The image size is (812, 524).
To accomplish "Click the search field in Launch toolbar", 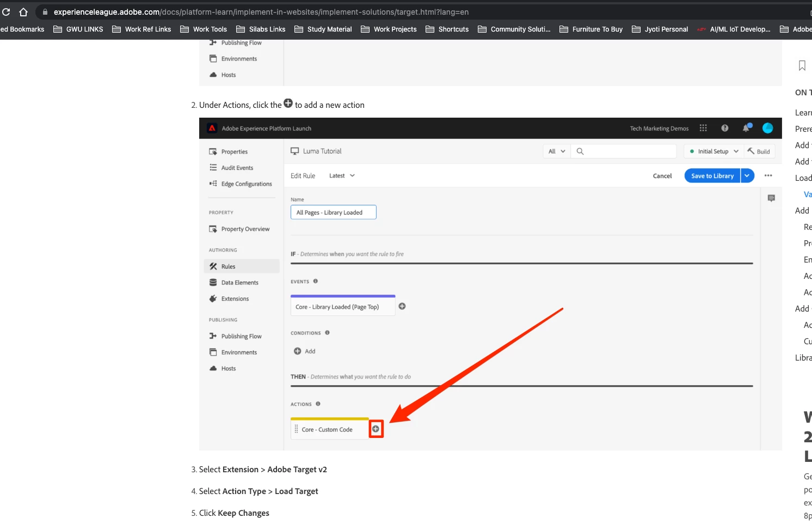I will [x=624, y=151].
